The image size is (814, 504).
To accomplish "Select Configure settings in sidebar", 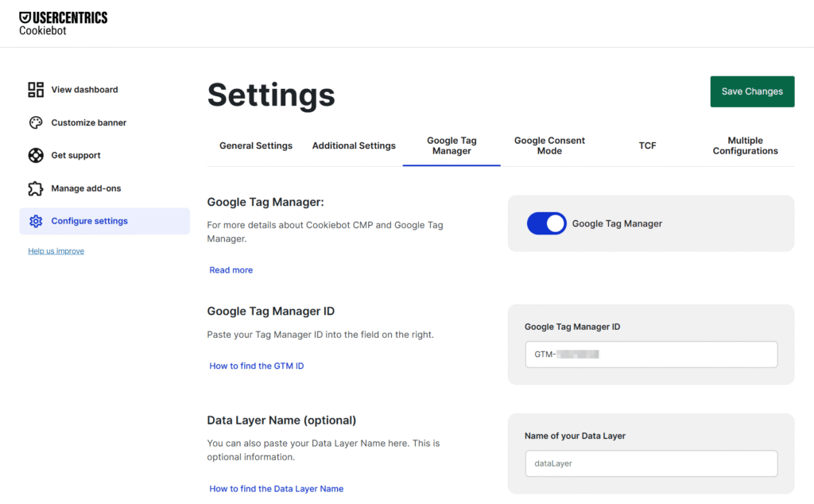I will click(x=104, y=221).
